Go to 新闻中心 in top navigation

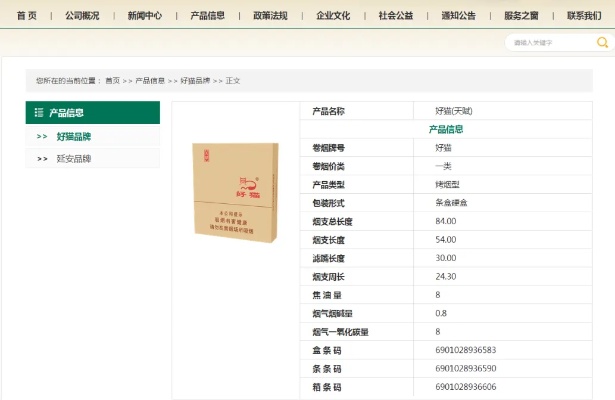pyautogui.click(x=145, y=16)
